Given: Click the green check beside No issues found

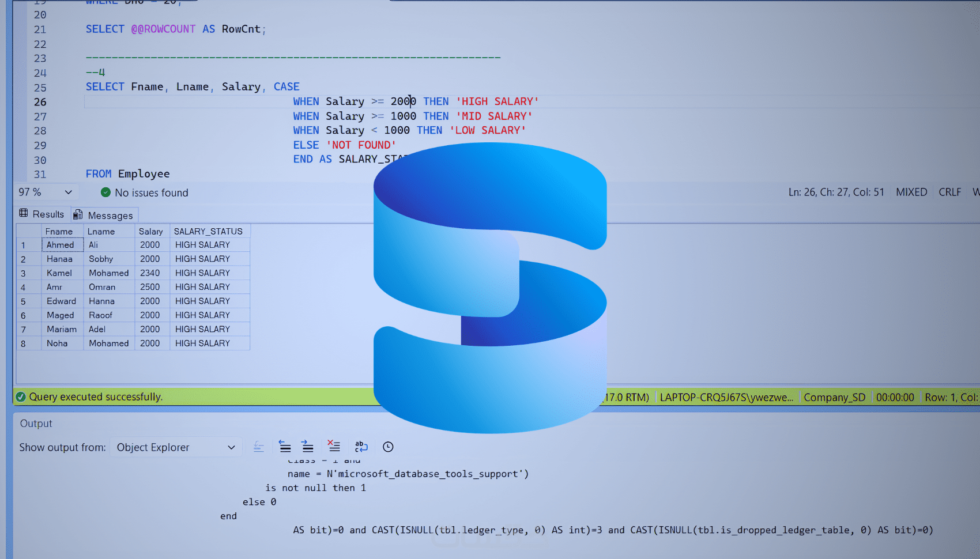Looking at the screenshot, I should coord(105,192).
